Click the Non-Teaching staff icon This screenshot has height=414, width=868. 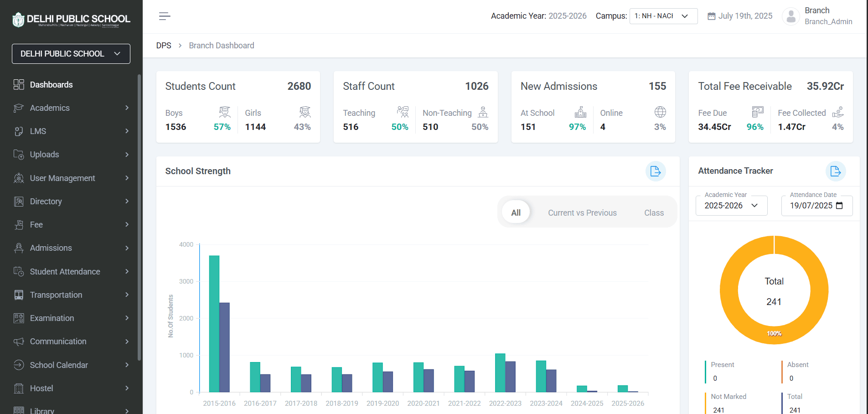click(483, 112)
